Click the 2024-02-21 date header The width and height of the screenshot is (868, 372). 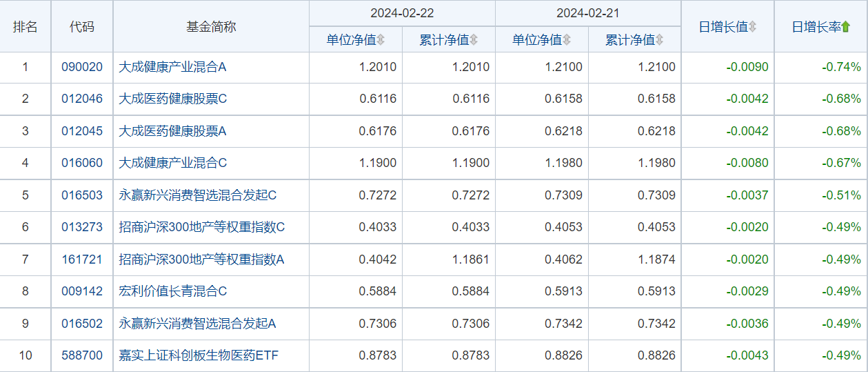coord(588,14)
